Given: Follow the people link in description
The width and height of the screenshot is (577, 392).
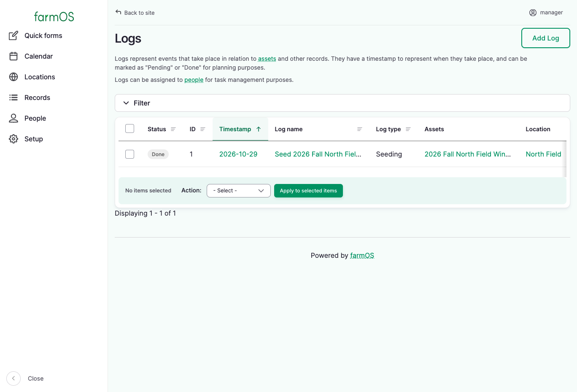Looking at the screenshot, I should tap(194, 80).
